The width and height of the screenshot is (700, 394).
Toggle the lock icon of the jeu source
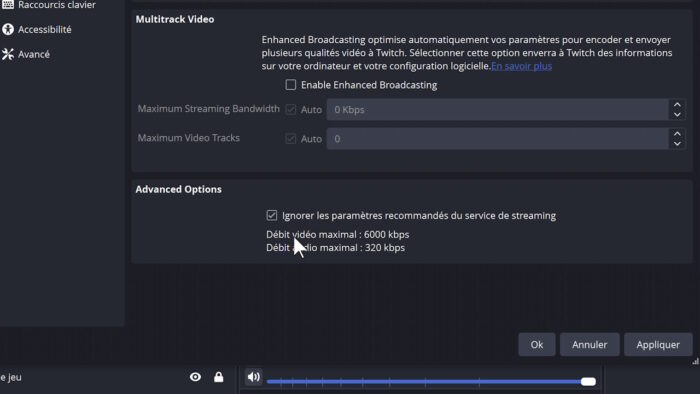[218, 377]
